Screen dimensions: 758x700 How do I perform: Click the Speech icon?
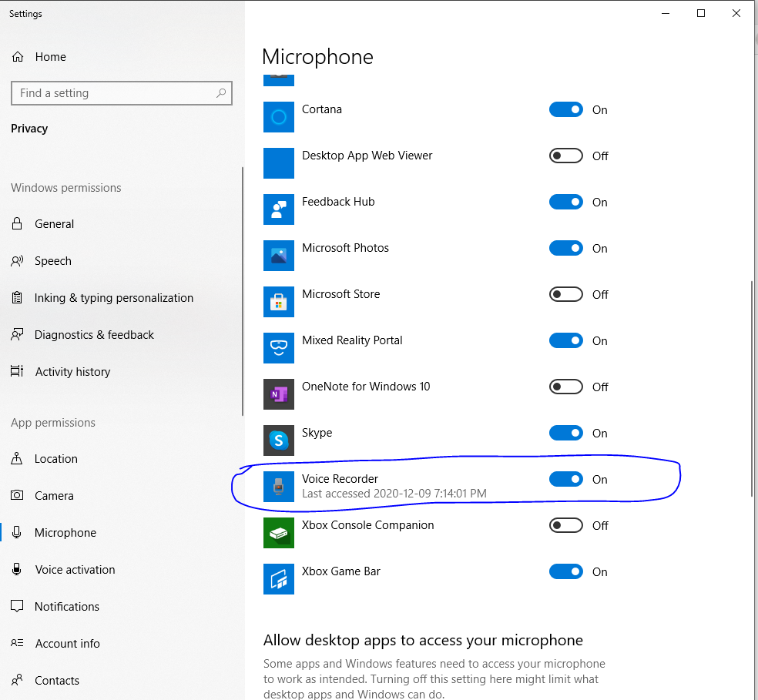pyautogui.click(x=17, y=261)
